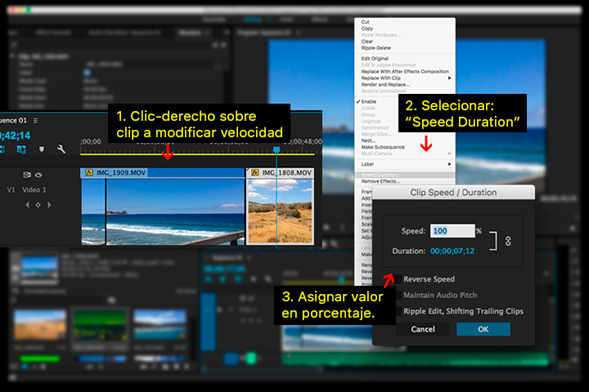Click the fx badge on IMG_1909.MOV clip
The width and height of the screenshot is (589, 392).
click(89, 173)
